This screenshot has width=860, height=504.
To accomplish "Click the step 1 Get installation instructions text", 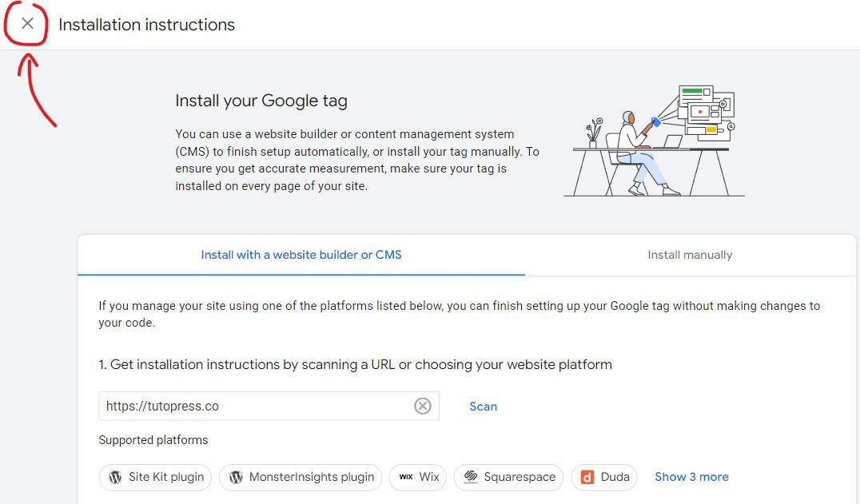I will tap(355, 364).
